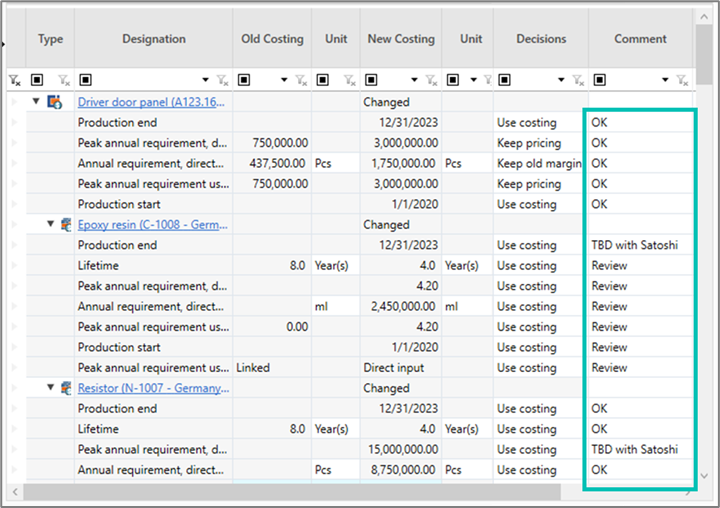Screen dimensions: 720x508
Task: Select 'TBD with Satoshi' comment in 15,000,000.00 row
Action: click(640, 450)
